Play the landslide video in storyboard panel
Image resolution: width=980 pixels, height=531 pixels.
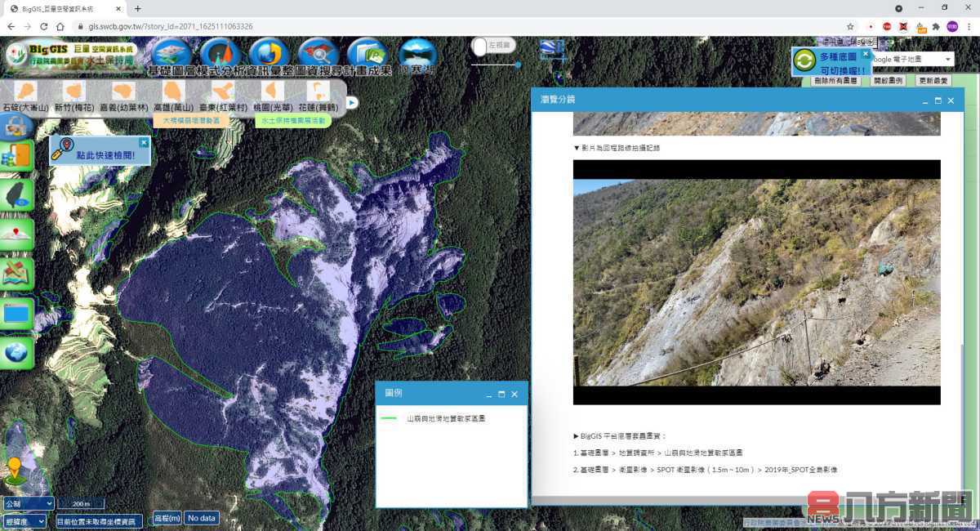coord(756,282)
